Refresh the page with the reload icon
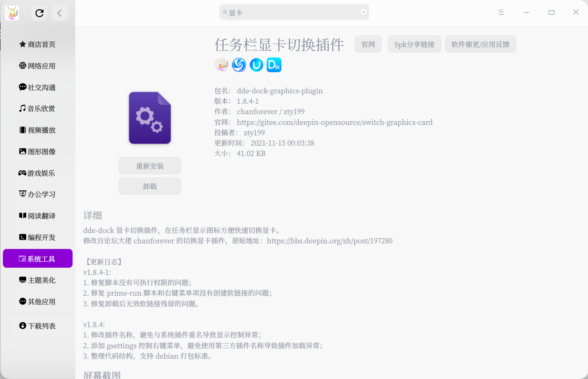Image resolution: width=588 pixels, height=379 pixels. coord(39,13)
